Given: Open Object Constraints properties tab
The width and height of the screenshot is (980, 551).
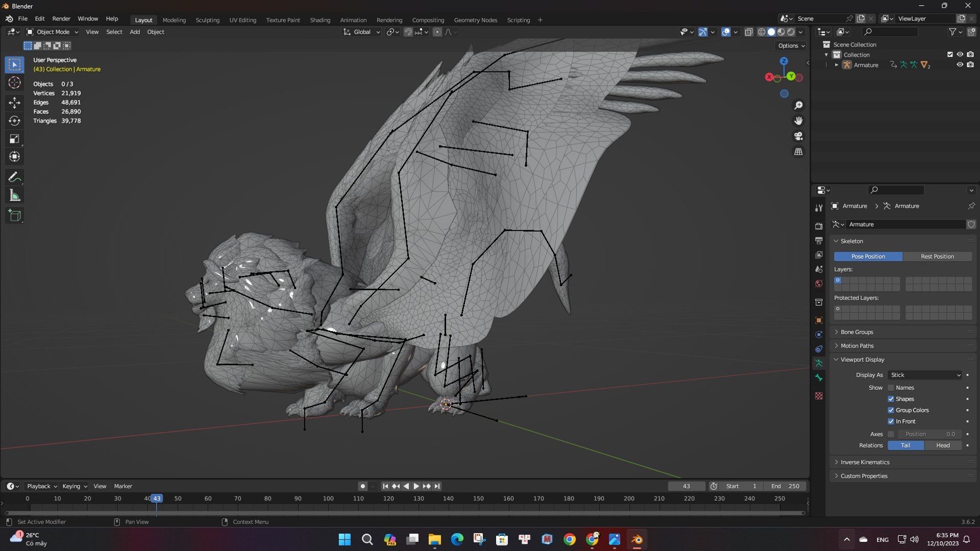Looking at the screenshot, I should point(819,349).
